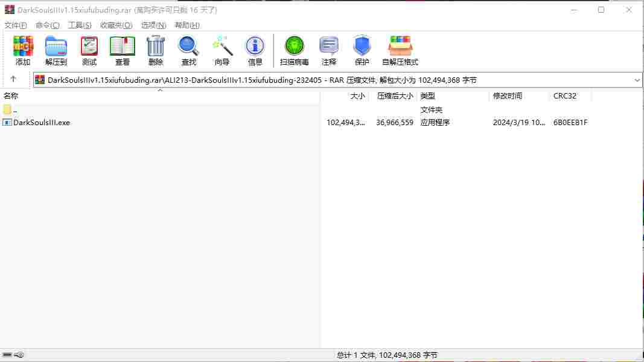The height and width of the screenshot is (362, 644).
Task: Open the Favorites (收藏夹) menu
Action: [116, 25]
